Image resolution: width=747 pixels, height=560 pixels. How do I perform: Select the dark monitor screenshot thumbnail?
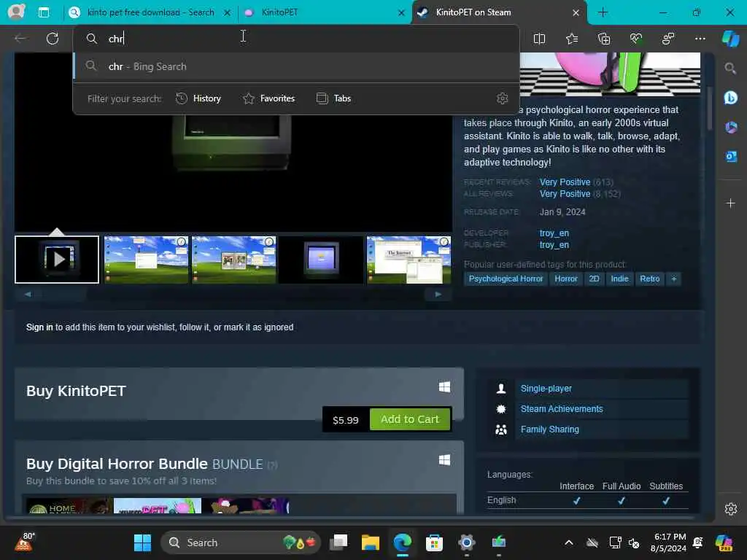(x=321, y=260)
